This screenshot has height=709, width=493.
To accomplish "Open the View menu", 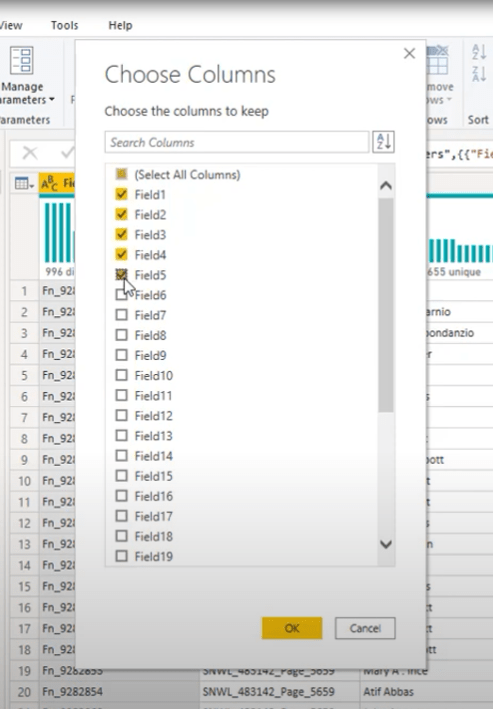I will coord(11,25).
